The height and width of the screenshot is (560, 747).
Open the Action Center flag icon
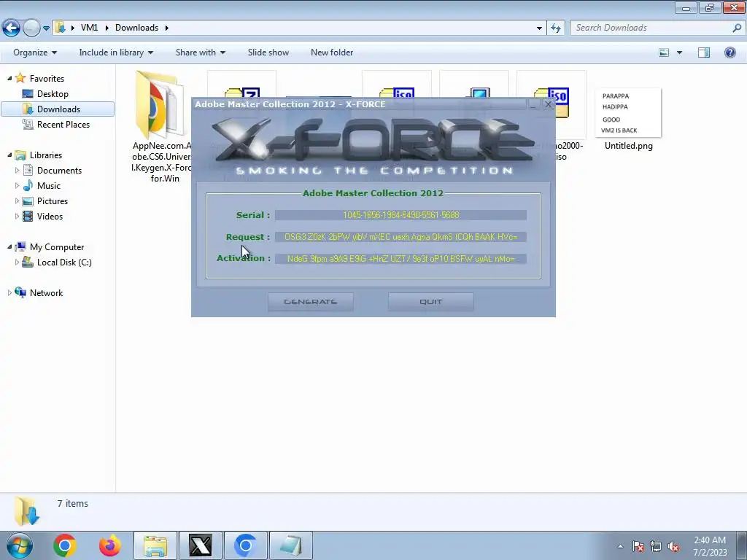pos(638,547)
